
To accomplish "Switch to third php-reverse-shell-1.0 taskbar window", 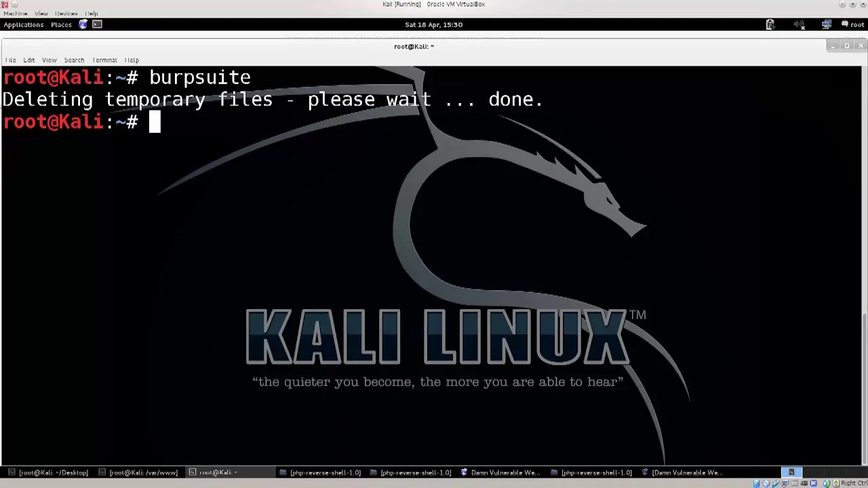I will point(591,472).
